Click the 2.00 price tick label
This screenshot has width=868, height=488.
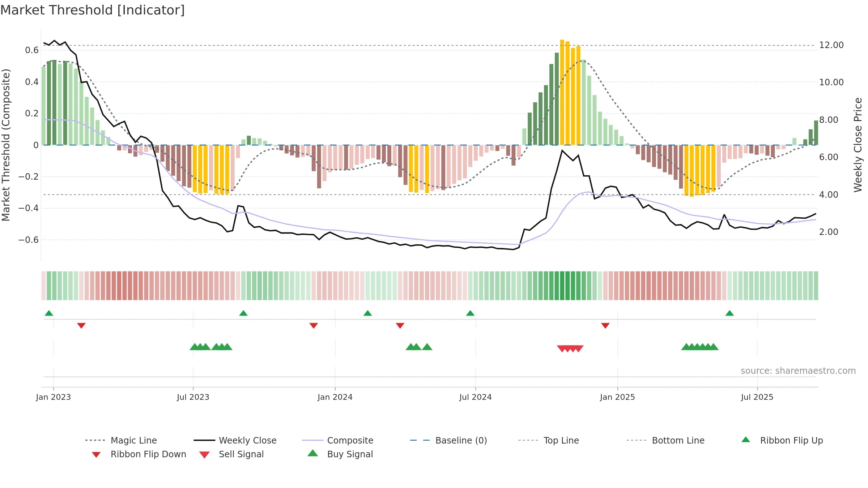(x=829, y=232)
